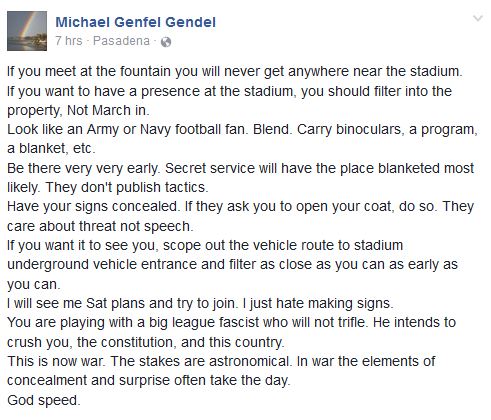Open the Pasadena location link
Viewport: 491px width, 420px height.
(121, 41)
